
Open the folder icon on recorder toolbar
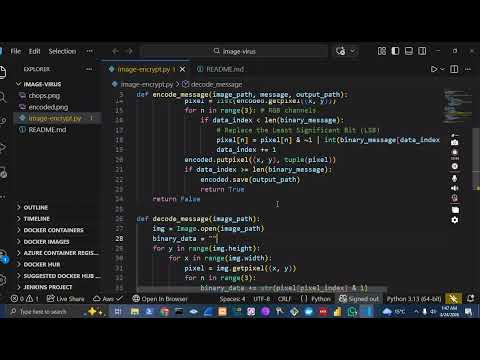tap(455, 210)
